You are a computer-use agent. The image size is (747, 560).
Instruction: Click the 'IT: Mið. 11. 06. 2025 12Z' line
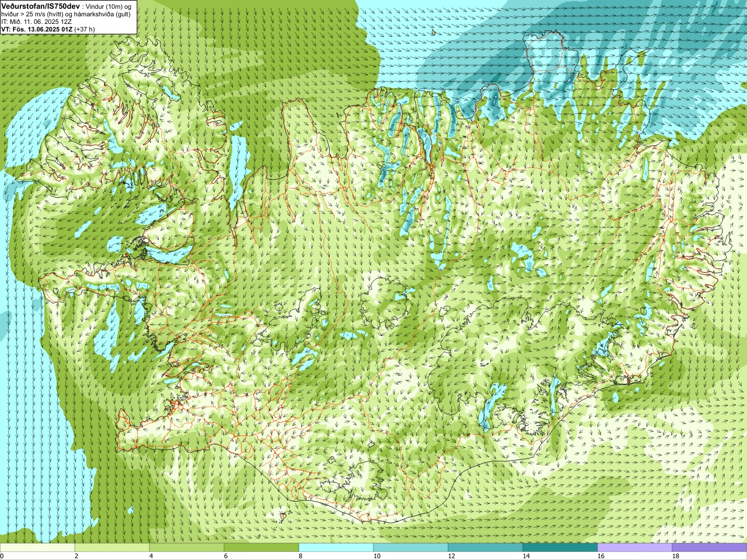point(36,21)
